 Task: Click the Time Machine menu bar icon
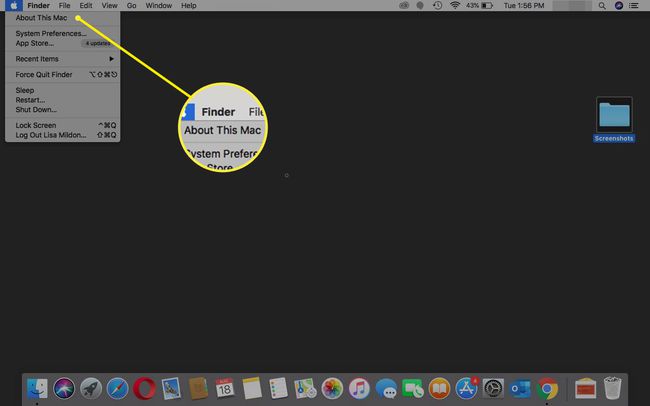pos(437,5)
